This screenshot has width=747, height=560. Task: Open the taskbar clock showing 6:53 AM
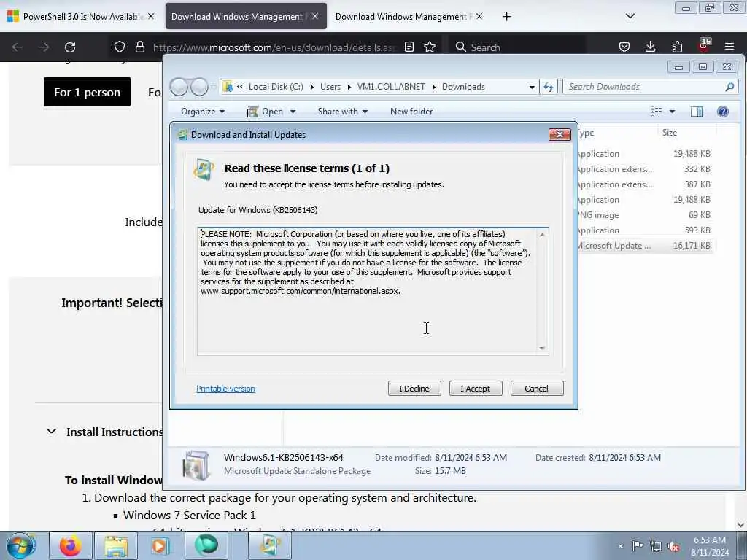click(710, 546)
